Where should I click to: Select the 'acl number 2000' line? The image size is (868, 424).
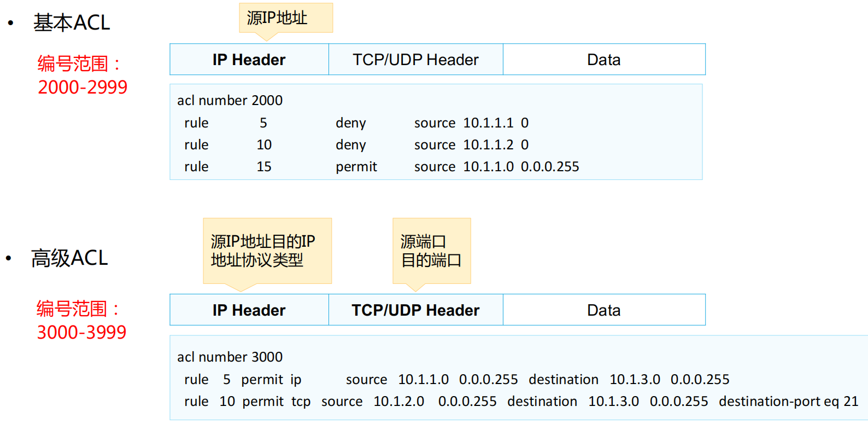click(230, 100)
